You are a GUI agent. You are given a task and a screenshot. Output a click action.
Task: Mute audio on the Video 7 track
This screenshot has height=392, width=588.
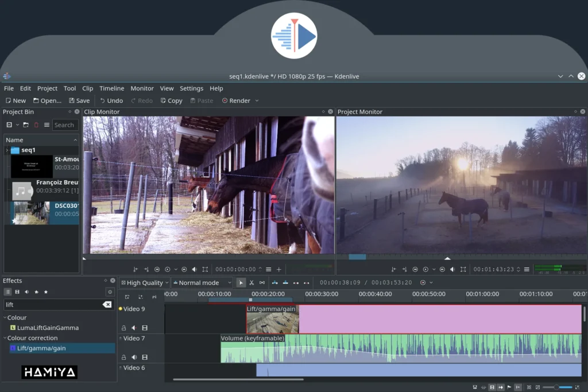point(134,357)
